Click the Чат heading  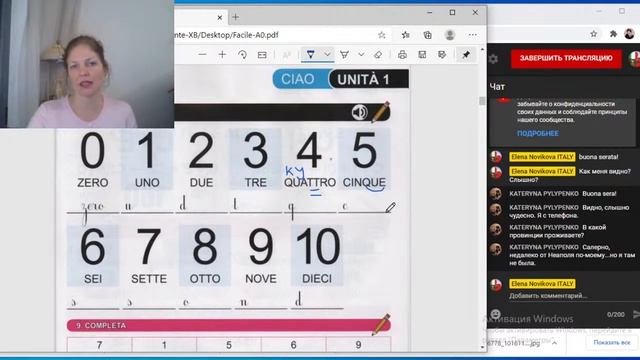pyautogui.click(x=497, y=87)
